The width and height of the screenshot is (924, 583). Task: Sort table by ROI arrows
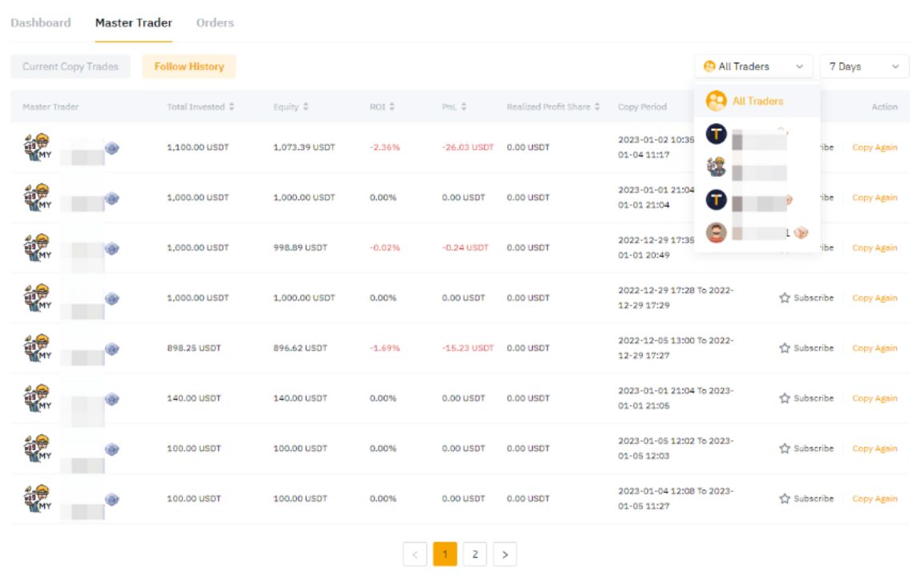pos(392,107)
